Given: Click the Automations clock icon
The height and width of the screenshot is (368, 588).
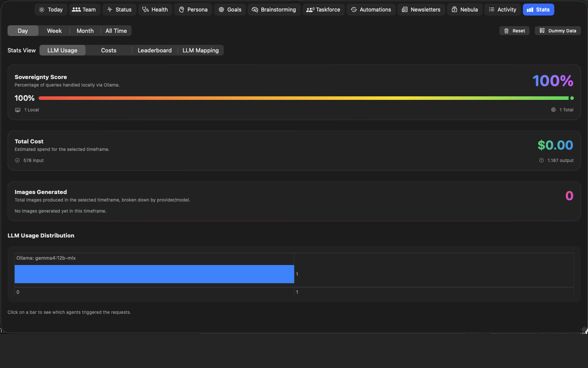Looking at the screenshot, I should [x=354, y=10].
